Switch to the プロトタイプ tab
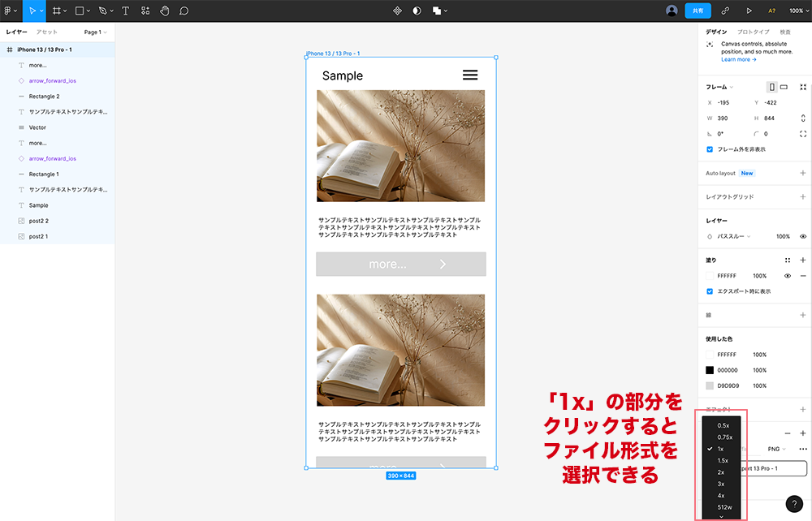 753,32
